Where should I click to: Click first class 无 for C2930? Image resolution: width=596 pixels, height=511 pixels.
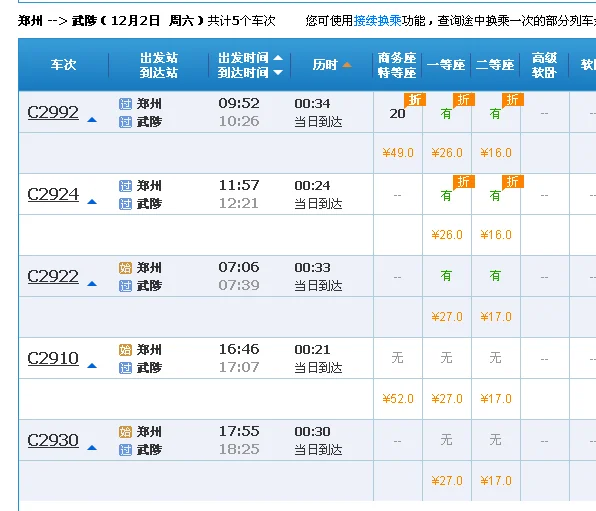point(446,440)
